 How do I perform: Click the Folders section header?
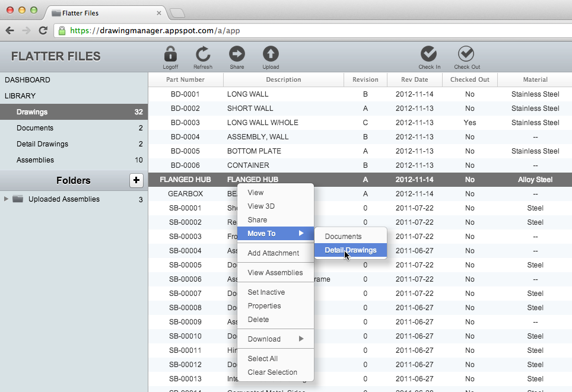point(74,180)
